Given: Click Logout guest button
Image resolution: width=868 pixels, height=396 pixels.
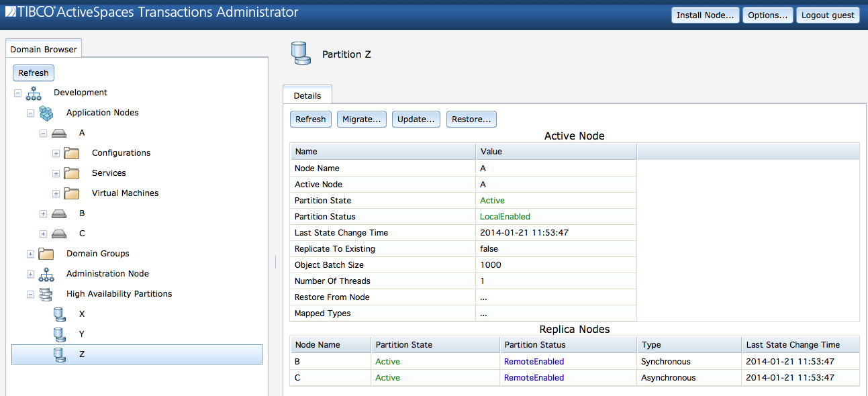Looking at the screenshot, I should pyautogui.click(x=828, y=15).
